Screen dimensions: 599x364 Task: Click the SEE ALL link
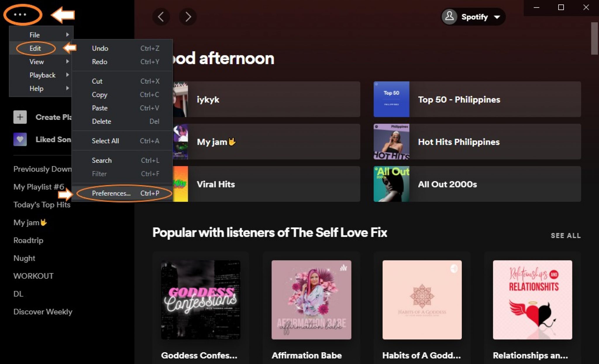[x=566, y=235]
